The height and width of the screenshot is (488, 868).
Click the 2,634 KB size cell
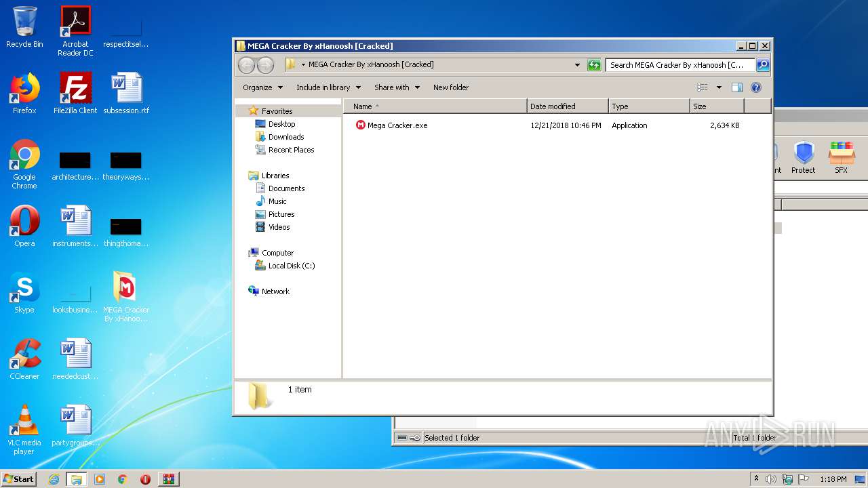coord(724,125)
